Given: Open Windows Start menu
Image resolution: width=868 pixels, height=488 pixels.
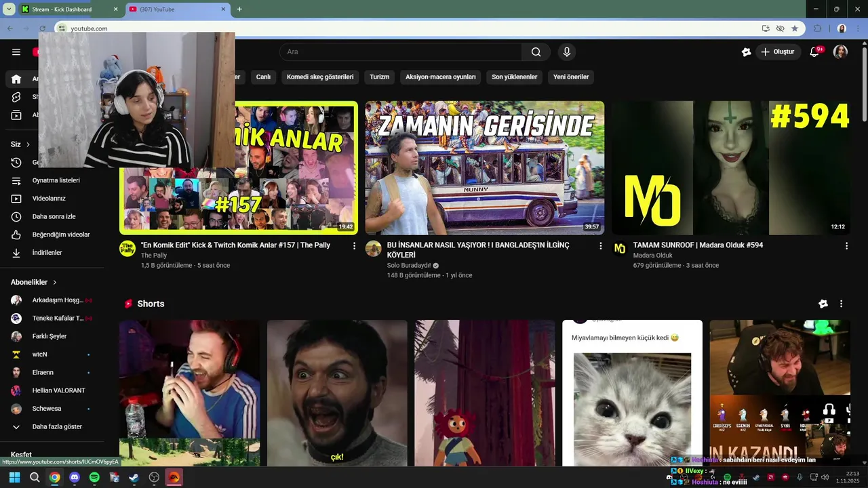Looking at the screenshot, I should (x=14, y=477).
